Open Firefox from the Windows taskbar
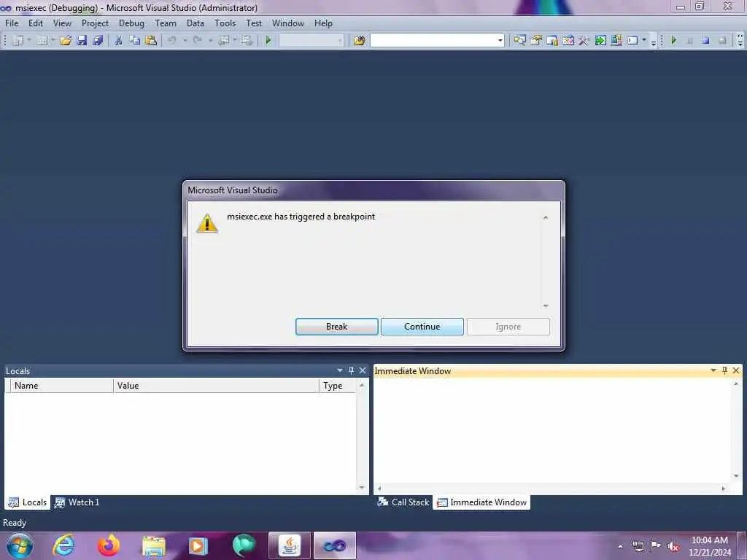Screen dimensions: 747x560 (x=109, y=545)
